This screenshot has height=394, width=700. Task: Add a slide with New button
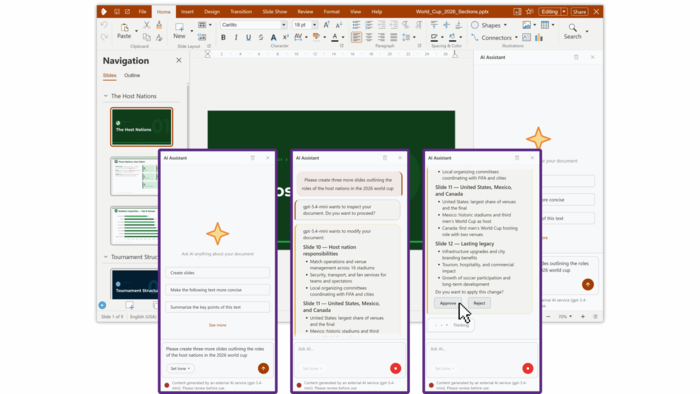tap(179, 31)
